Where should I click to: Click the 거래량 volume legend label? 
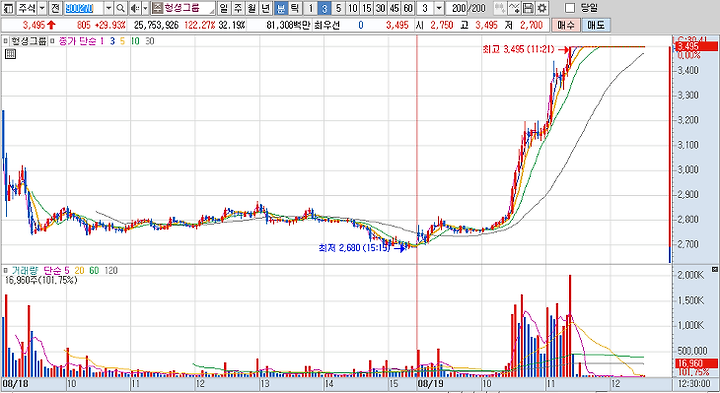pos(26,270)
